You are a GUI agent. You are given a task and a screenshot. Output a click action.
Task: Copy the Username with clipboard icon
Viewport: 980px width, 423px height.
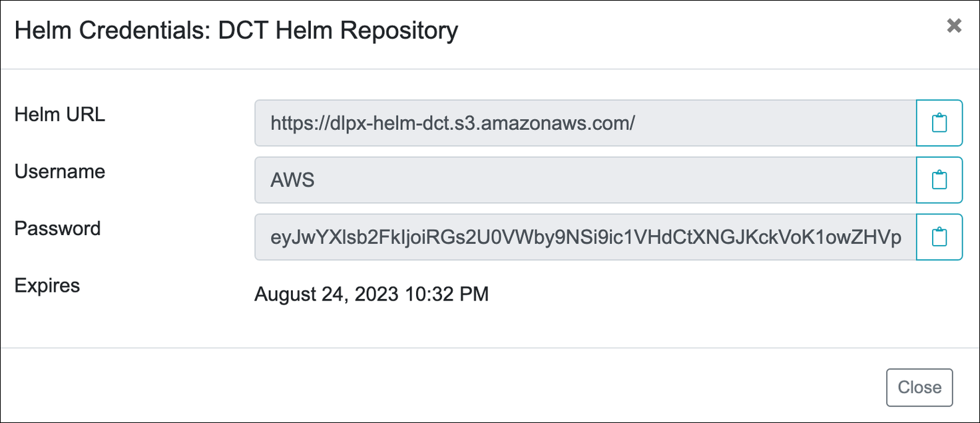[939, 180]
